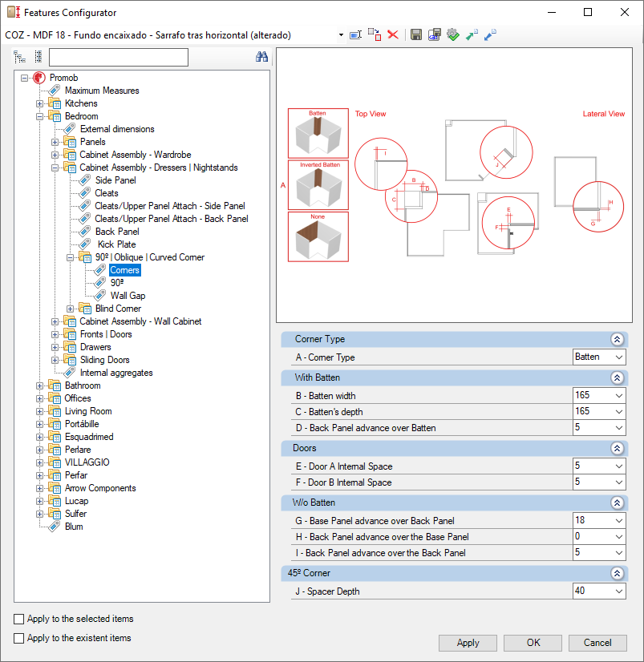Select the 'Inverted Batten' corner thumbnail

coord(318,184)
